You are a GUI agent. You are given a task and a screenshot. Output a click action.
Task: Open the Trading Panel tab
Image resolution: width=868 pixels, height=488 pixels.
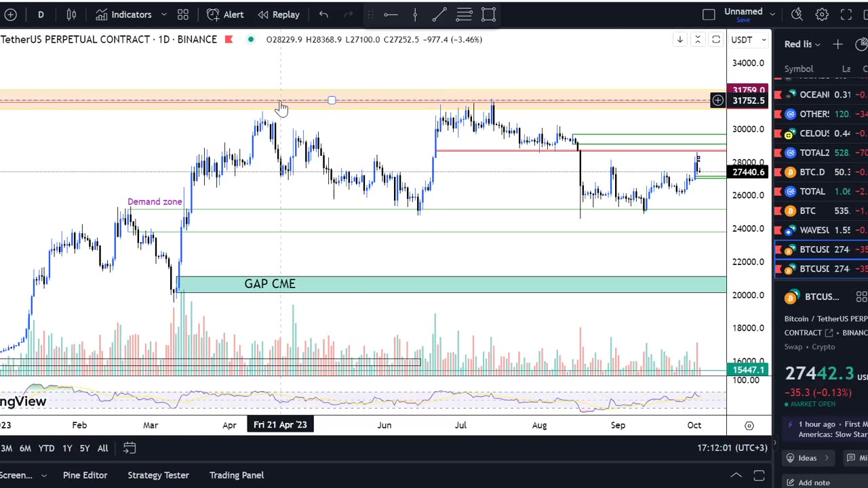pyautogui.click(x=236, y=475)
